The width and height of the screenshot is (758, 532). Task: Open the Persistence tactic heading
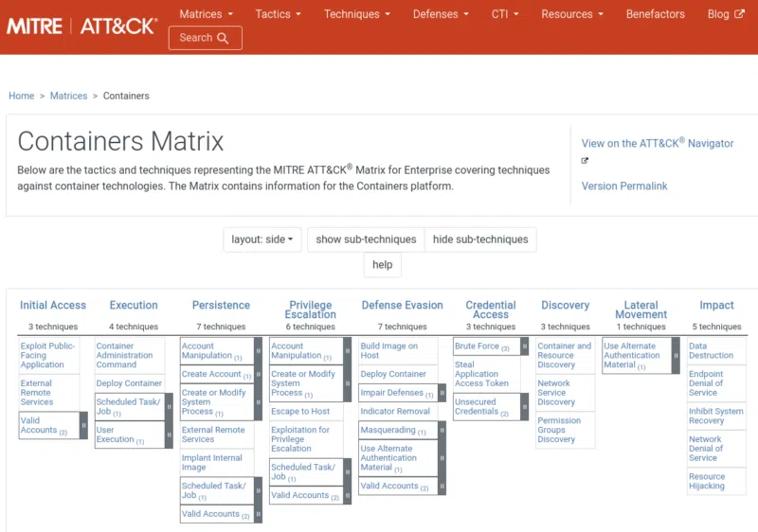coord(221,305)
